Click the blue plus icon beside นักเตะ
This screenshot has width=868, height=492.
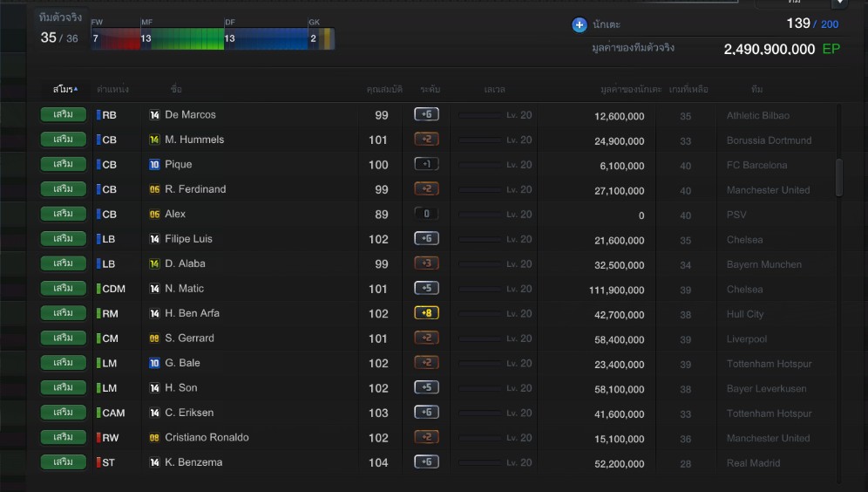coord(579,25)
